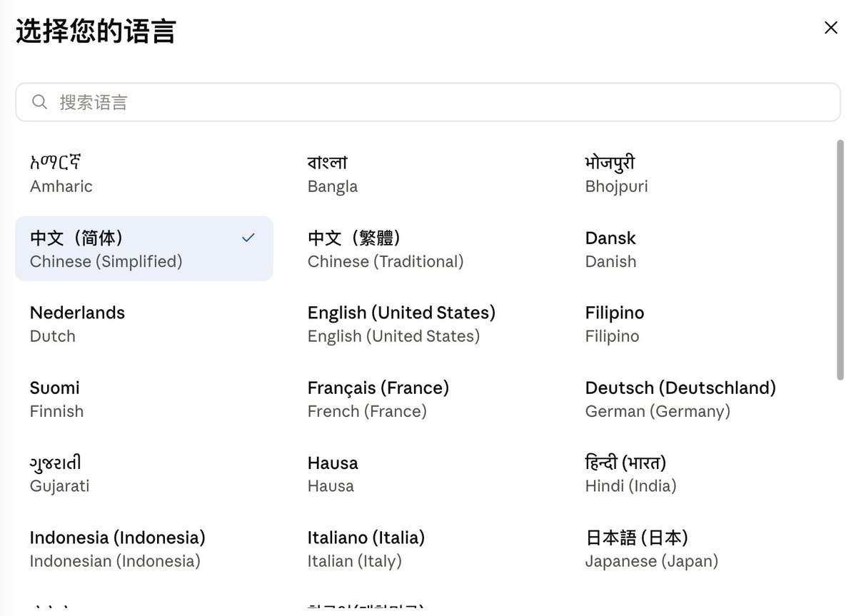856x616 pixels.
Task: Choose Hausa language
Action: pos(421,473)
